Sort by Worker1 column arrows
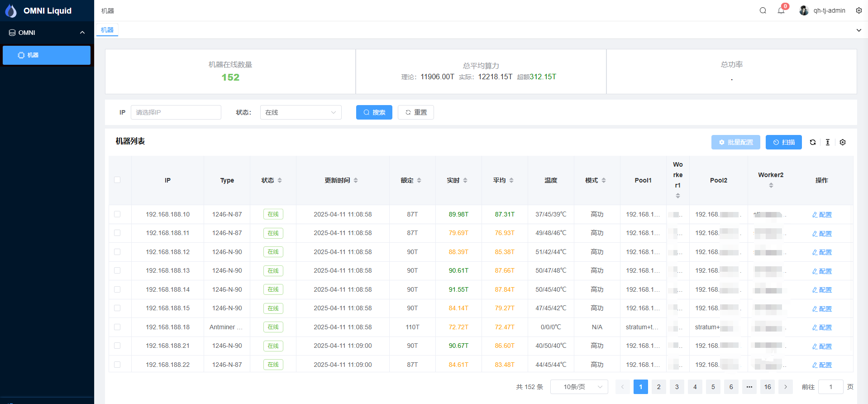The height and width of the screenshot is (404, 868). [x=678, y=196]
